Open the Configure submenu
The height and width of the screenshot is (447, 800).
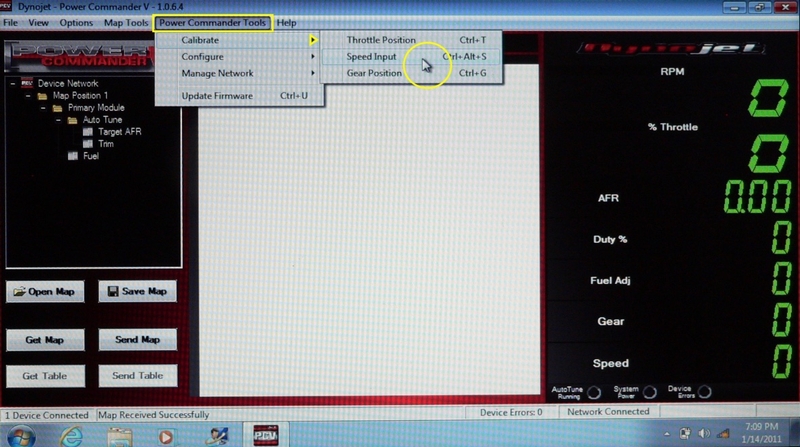pos(202,57)
